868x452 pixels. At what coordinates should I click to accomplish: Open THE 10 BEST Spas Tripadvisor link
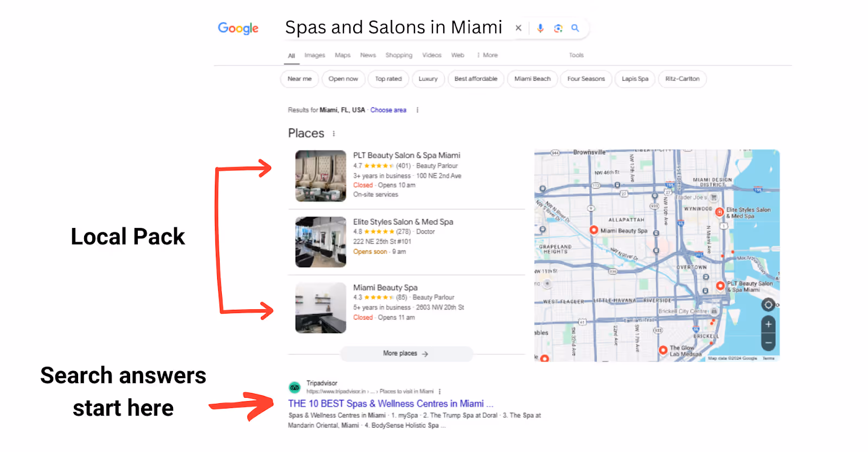[x=391, y=404]
